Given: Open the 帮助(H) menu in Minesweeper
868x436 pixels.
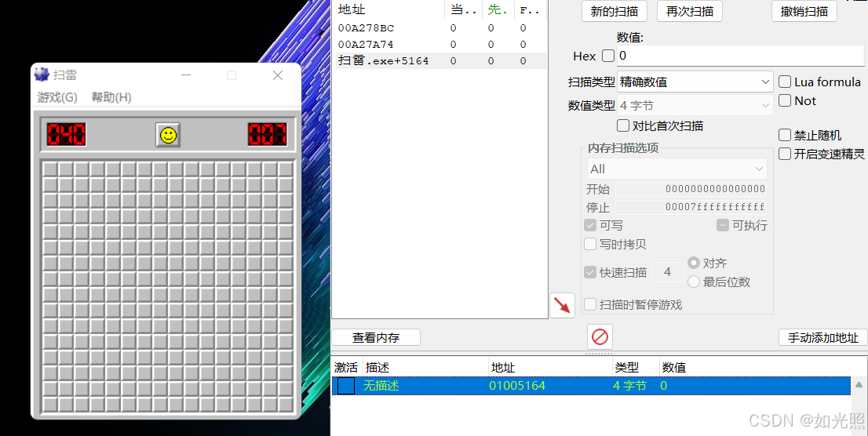Looking at the screenshot, I should pyautogui.click(x=111, y=97).
